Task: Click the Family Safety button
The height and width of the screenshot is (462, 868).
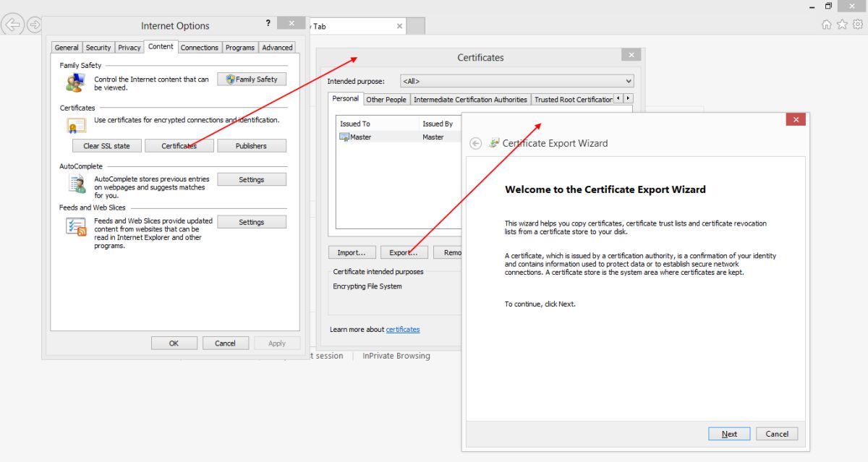Action: 252,79
